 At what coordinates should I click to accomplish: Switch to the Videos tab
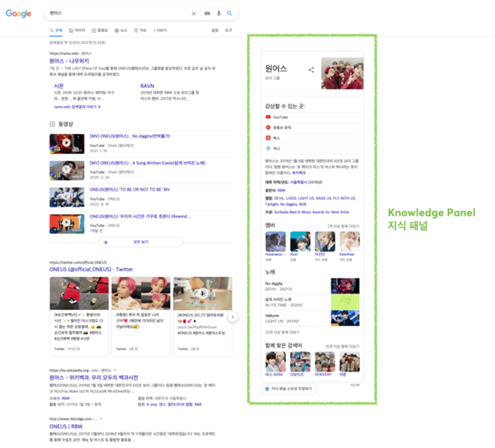coord(99,30)
